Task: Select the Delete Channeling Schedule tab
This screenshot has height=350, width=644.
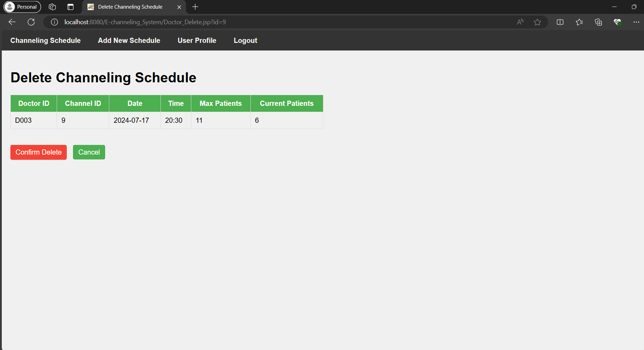Action: tap(134, 7)
